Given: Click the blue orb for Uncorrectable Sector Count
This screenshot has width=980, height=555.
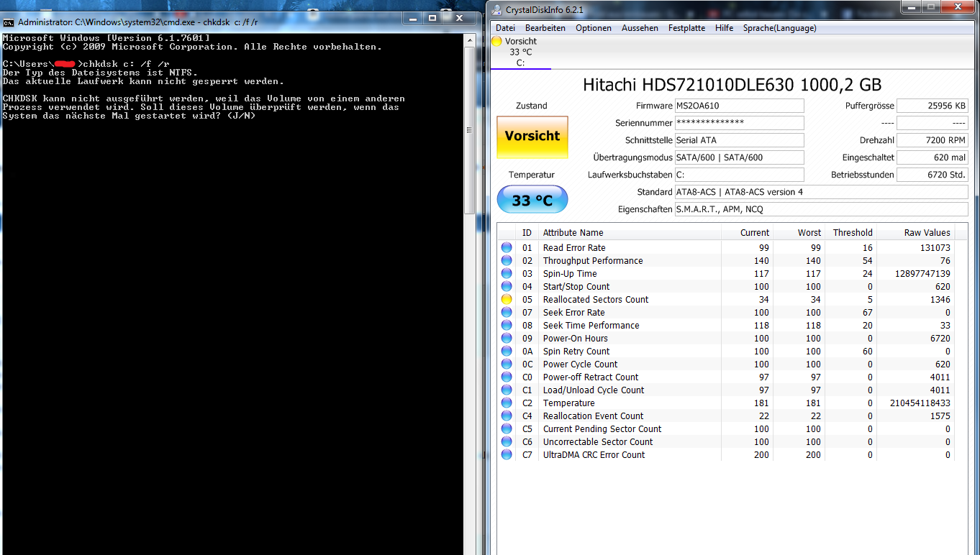Looking at the screenshot, I should pyautogui.click(x=507, y=441).
